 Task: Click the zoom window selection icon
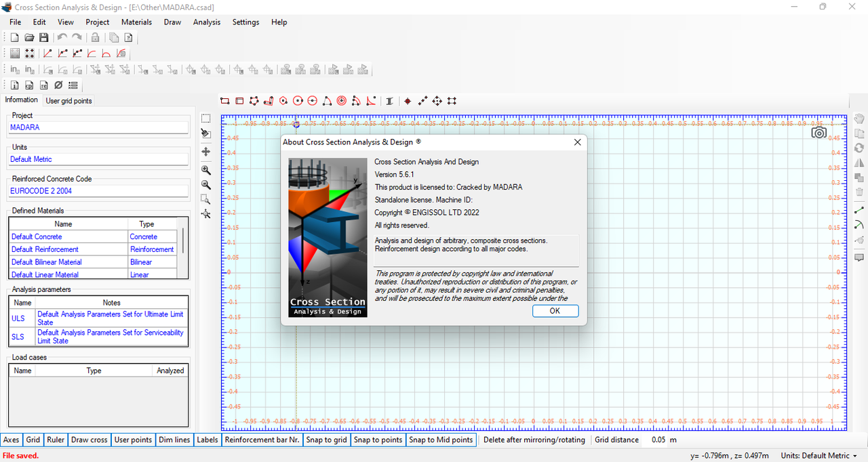(206, 199)
